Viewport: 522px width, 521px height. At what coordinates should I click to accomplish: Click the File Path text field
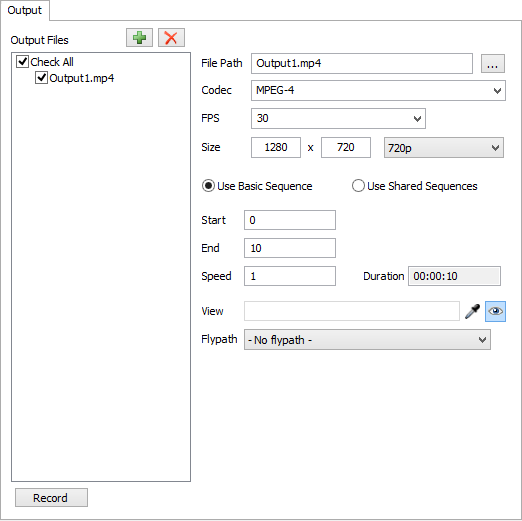tap(362, 63)
